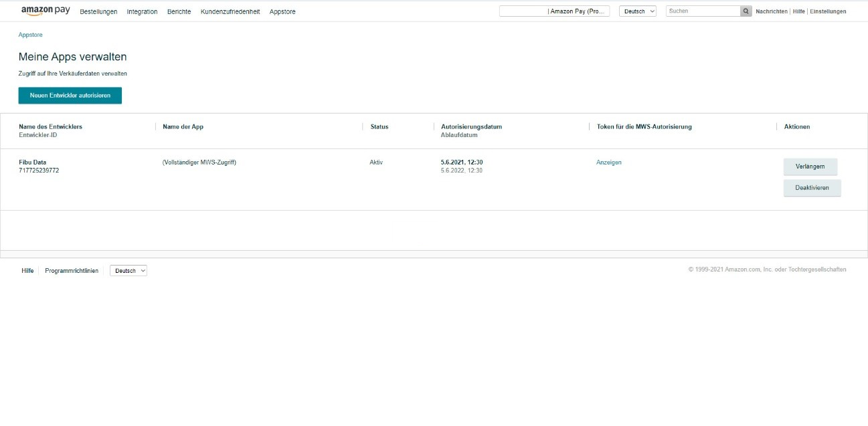
Task: Open the Appstore menu in navigation bar
Action: tap(282, 12)
